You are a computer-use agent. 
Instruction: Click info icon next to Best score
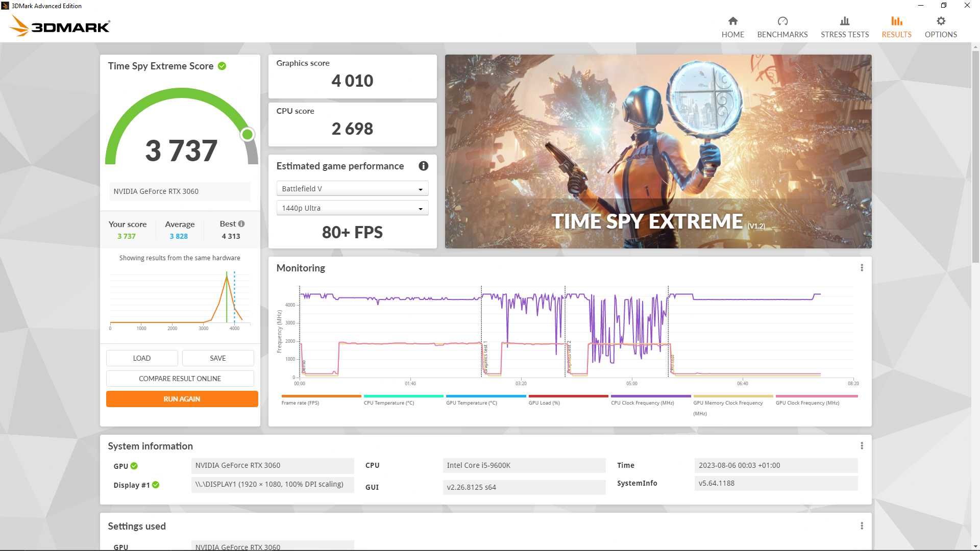(241, 223)
